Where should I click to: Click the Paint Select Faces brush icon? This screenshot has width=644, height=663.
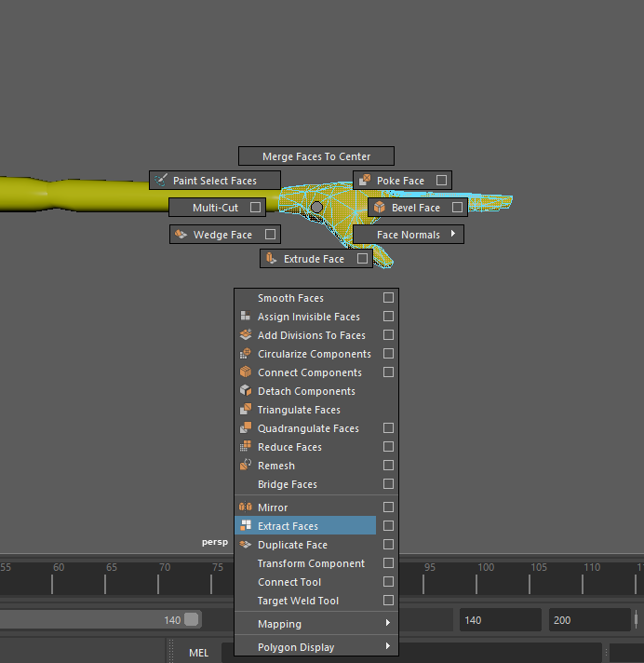[x=161, y=180]
